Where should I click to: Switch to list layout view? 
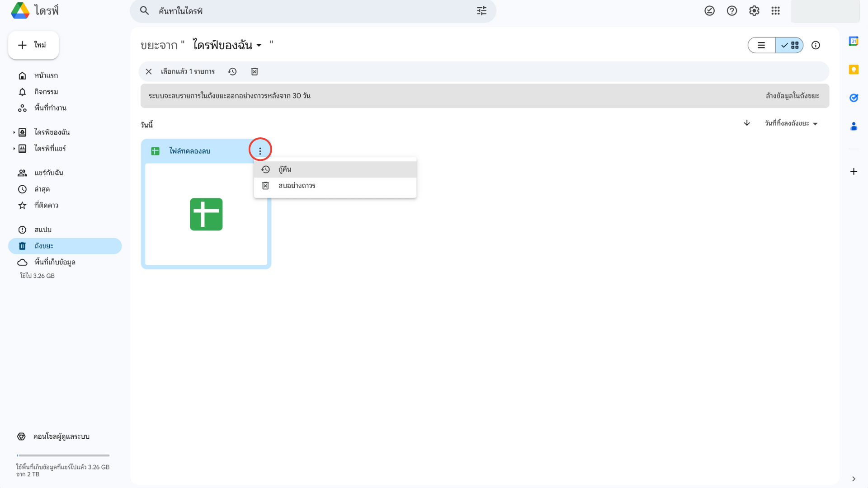(761, 45)
